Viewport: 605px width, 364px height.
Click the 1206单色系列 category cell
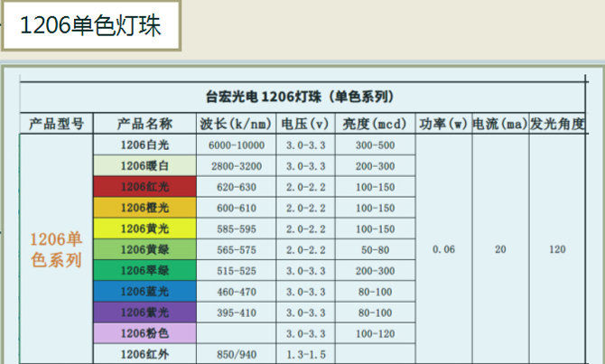(56, 249)
